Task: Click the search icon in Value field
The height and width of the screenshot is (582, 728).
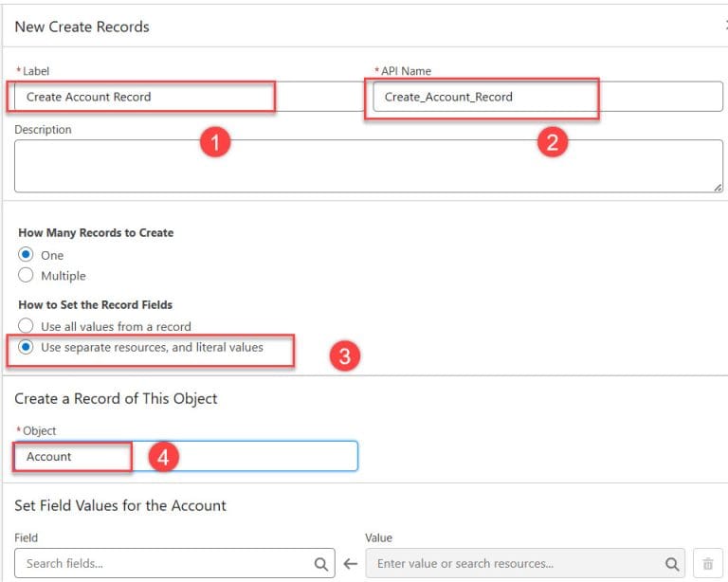Action: click(672, 564)
